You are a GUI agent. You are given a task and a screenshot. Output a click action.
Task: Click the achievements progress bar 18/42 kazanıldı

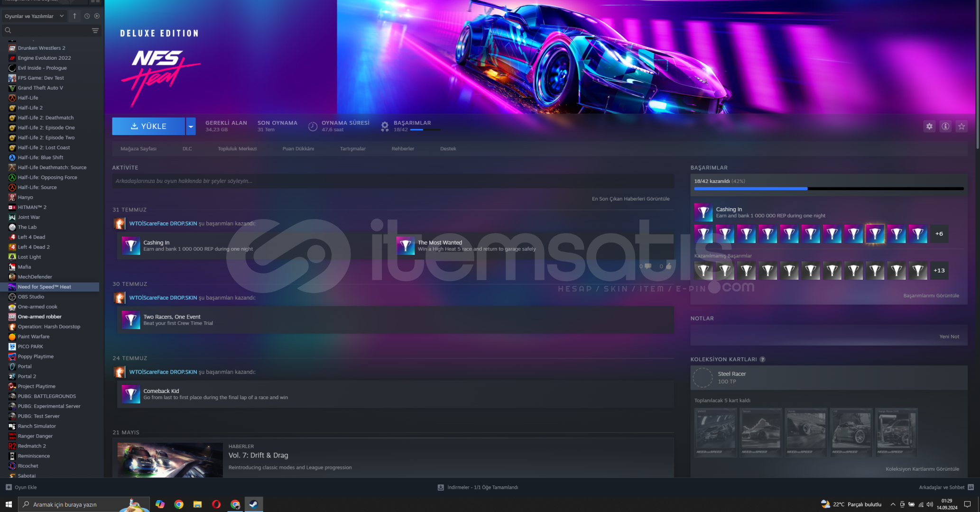point(829,189)
